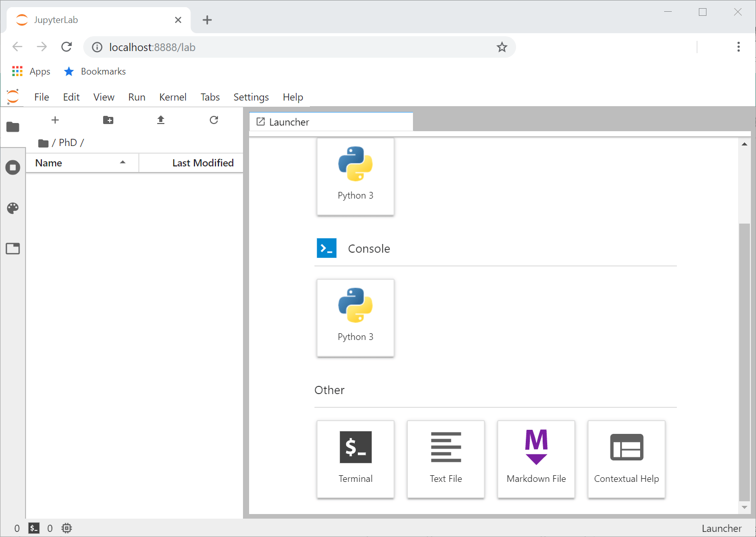Open a new Terminal
The width and height of the screenshot is (756, 537).
355,459
